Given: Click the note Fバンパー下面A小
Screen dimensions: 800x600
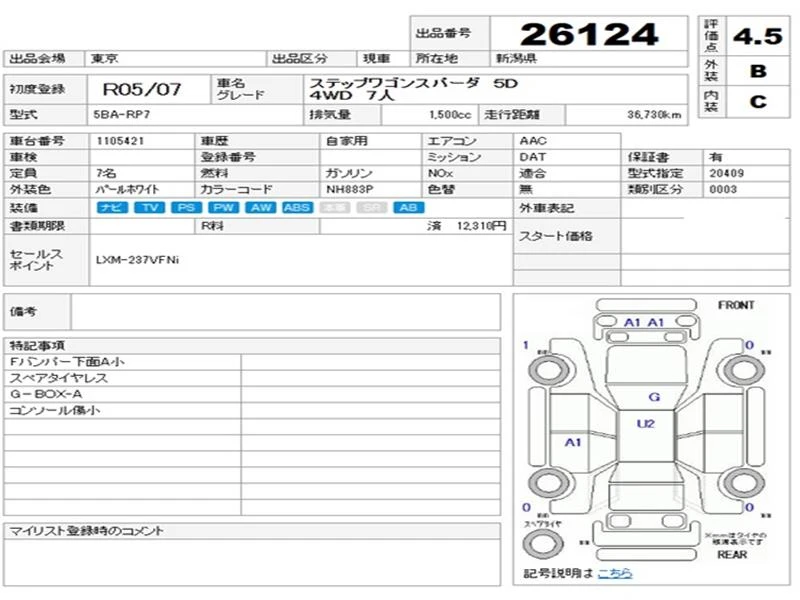Looking at the screenshot, I should click(67, 362).
